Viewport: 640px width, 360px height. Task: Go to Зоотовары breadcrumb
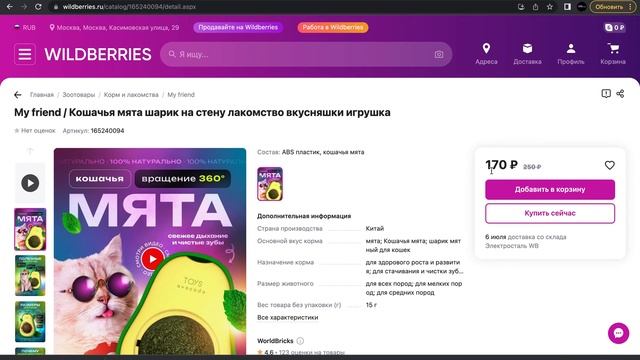tap(79, 95)
